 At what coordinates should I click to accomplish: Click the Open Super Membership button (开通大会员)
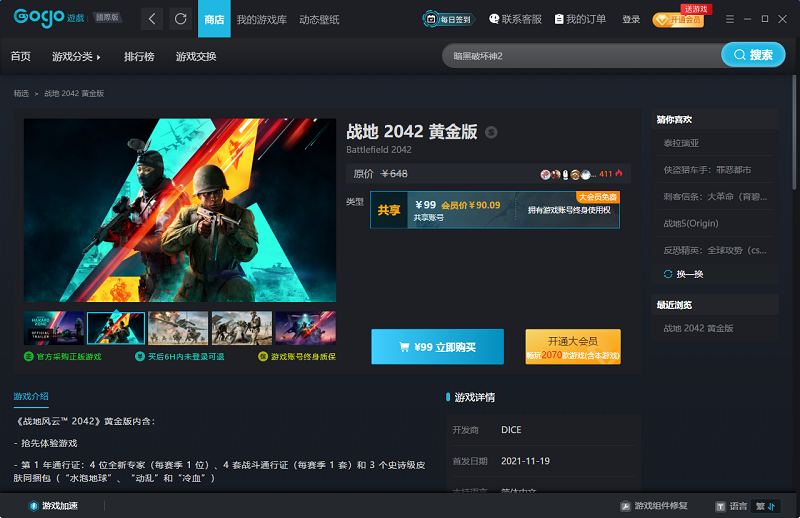(573, 347)
